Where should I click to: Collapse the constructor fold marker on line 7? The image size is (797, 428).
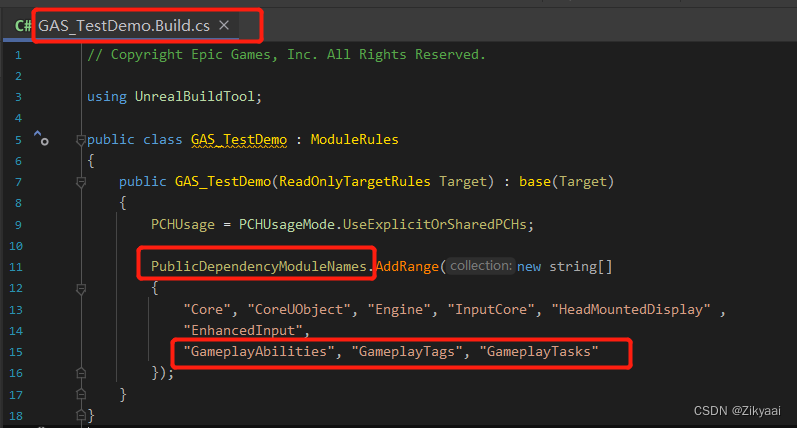pyautogui.click(x=81, y=181)
